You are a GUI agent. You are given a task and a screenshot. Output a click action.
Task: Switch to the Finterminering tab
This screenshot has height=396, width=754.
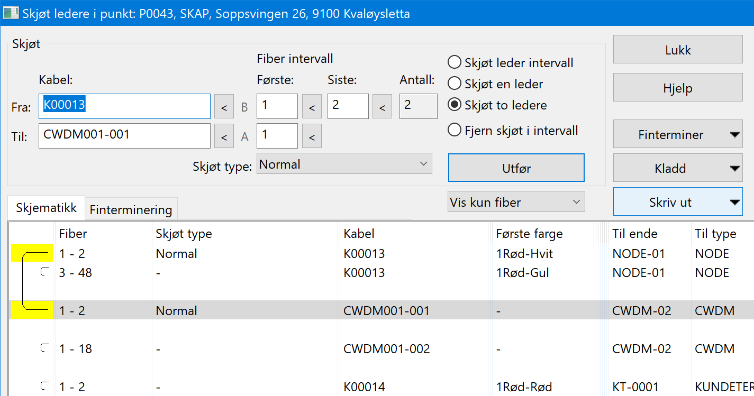pyautogui.click(x=131, y=210)
